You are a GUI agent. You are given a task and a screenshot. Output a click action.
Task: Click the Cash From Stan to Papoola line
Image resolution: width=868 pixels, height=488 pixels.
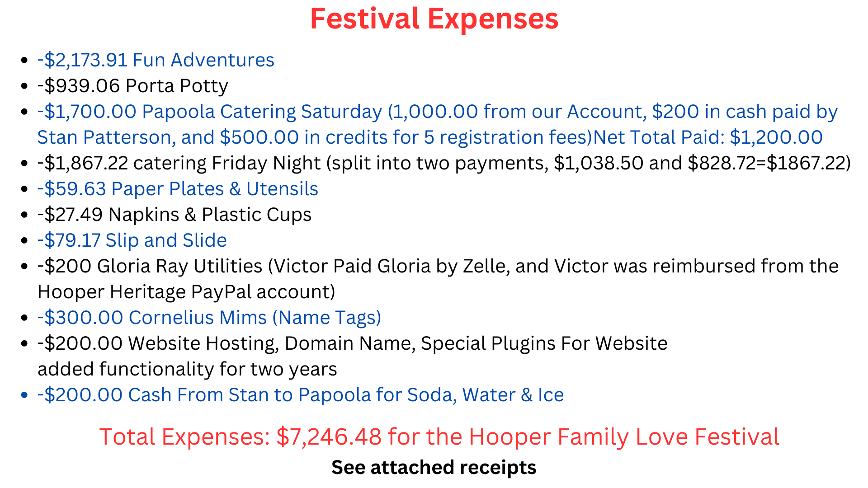pos(301,395)
